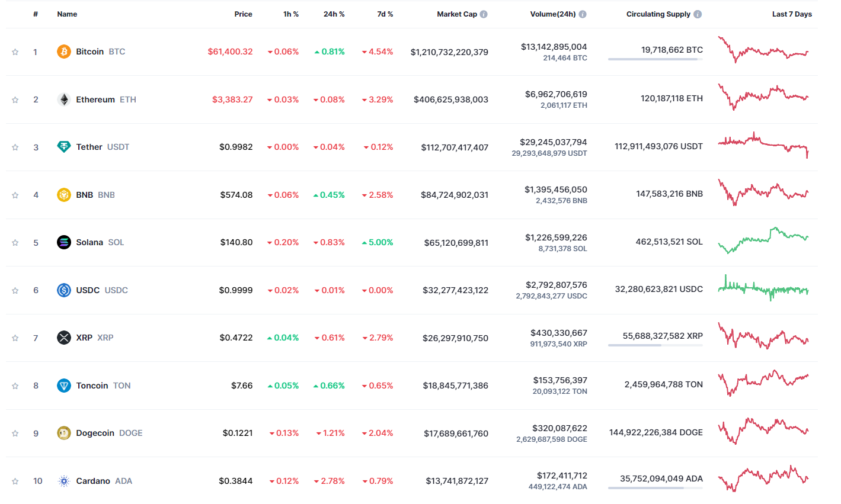Sort by the 7d % column header

(x=385, y=14)
